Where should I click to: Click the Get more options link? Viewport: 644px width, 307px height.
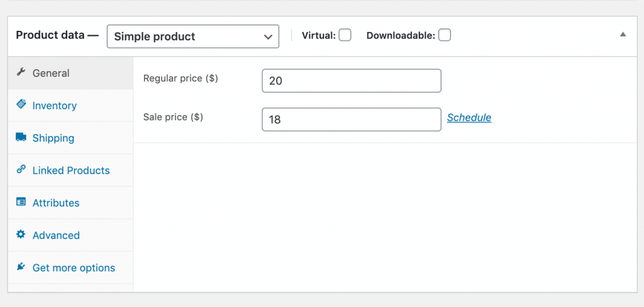pyautogui.click(x=74, y=268)
